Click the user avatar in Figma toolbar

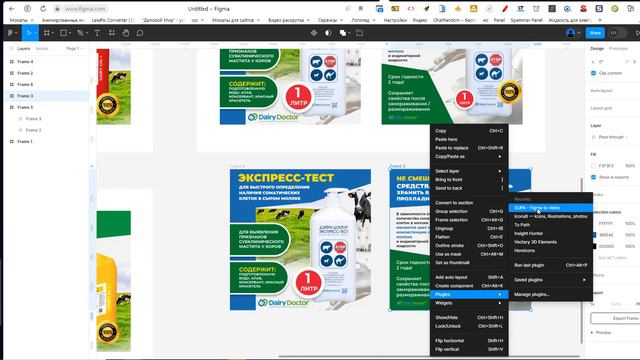pyautogui.click(x=571, y=33)
